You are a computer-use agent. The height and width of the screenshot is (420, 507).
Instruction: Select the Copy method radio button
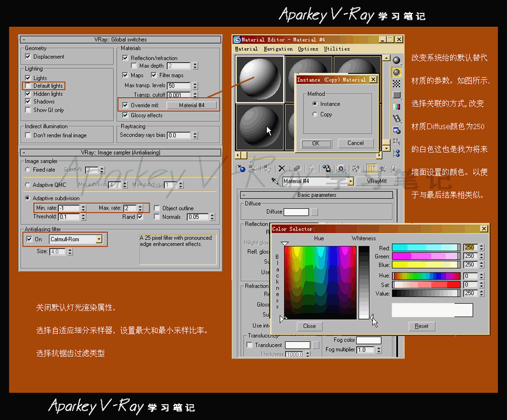(x=314, y=114)
